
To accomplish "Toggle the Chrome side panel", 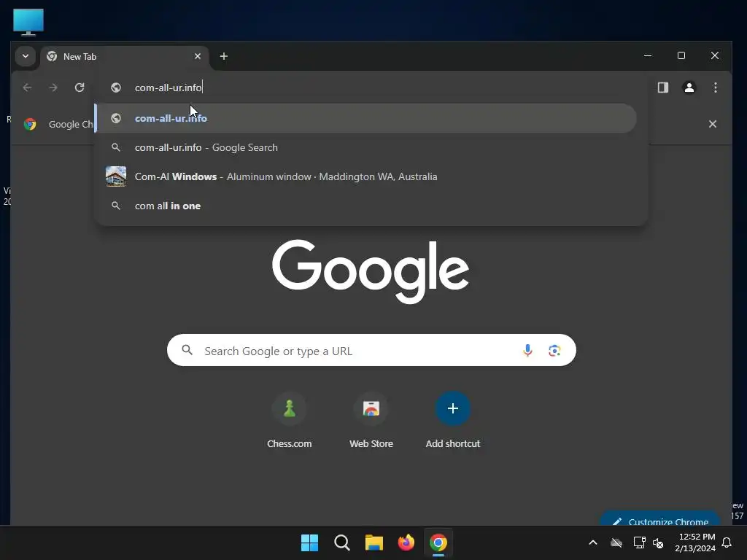I will point(662,87).
